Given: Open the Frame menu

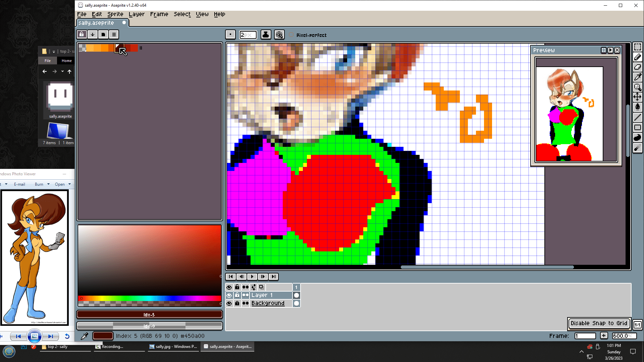Looking at the screenshot, I should point(159,14).
